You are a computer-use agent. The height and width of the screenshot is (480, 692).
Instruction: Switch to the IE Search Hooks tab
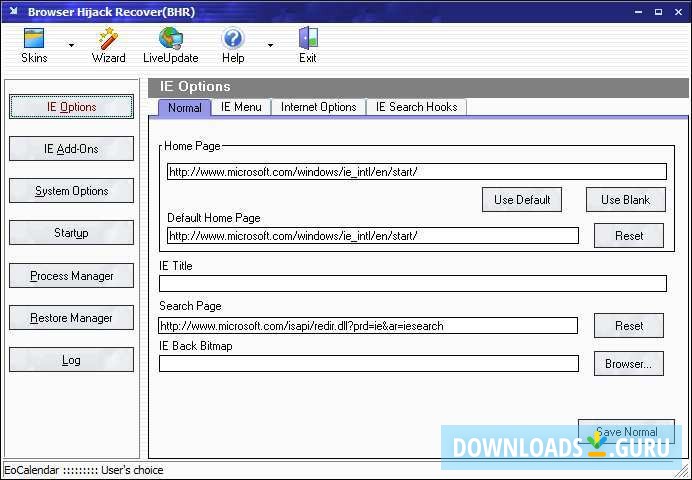pyautogui.click(x=416, y=107)
